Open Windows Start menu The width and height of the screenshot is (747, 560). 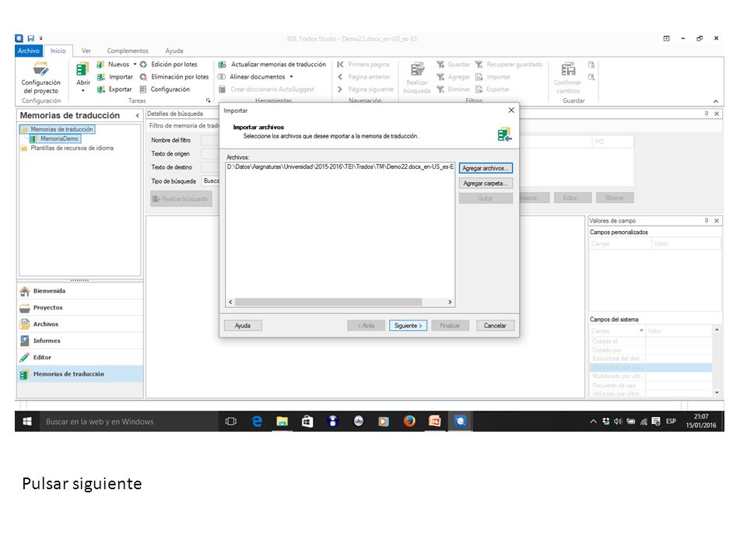coord(27,422)
